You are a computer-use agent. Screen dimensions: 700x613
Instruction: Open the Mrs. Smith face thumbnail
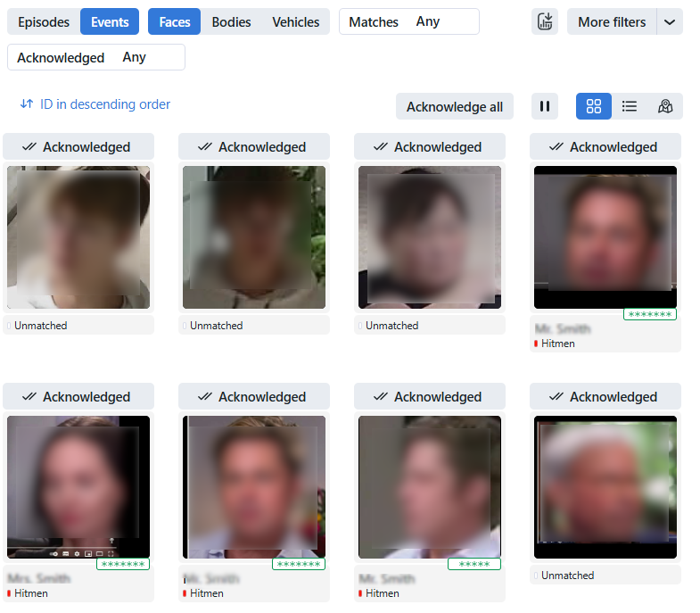coord(78,486)
